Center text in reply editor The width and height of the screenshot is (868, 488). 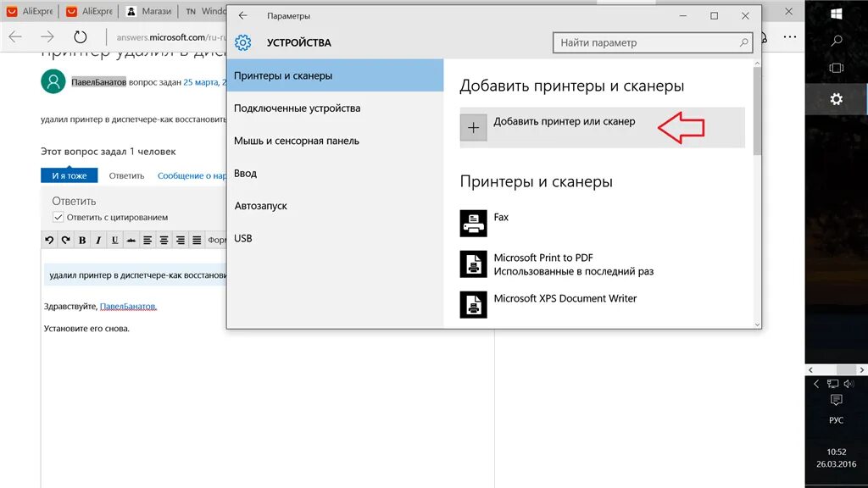(x=164, y=240)
